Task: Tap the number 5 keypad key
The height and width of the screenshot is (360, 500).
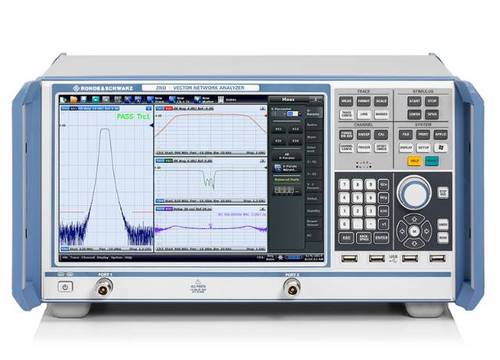Action: tap(357, 198)
